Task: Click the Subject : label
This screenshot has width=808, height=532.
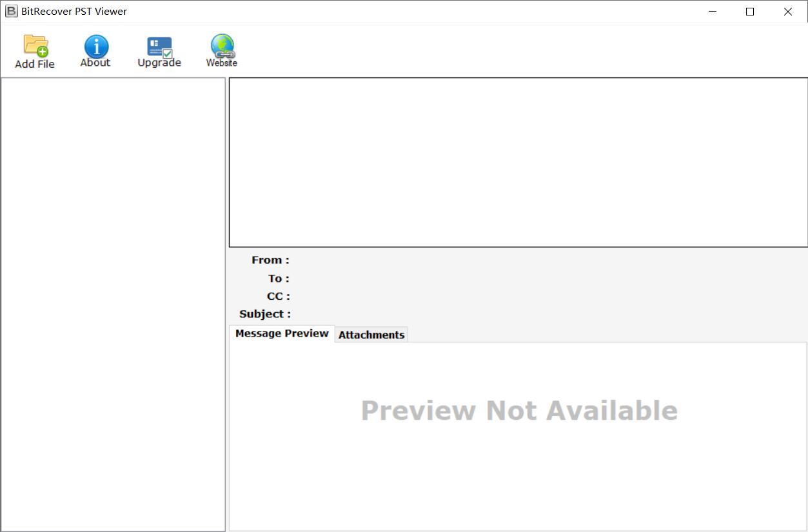Action: (x=265, y=314)
